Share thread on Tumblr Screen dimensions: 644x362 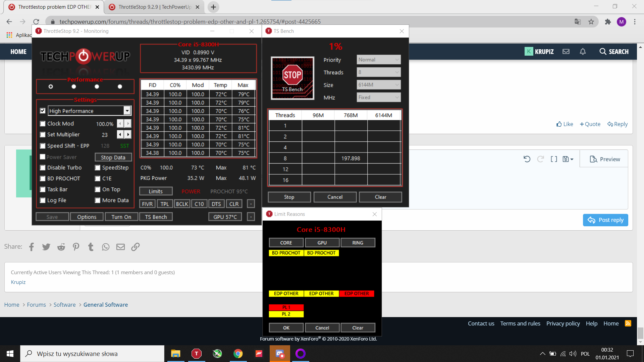[91, 247]
